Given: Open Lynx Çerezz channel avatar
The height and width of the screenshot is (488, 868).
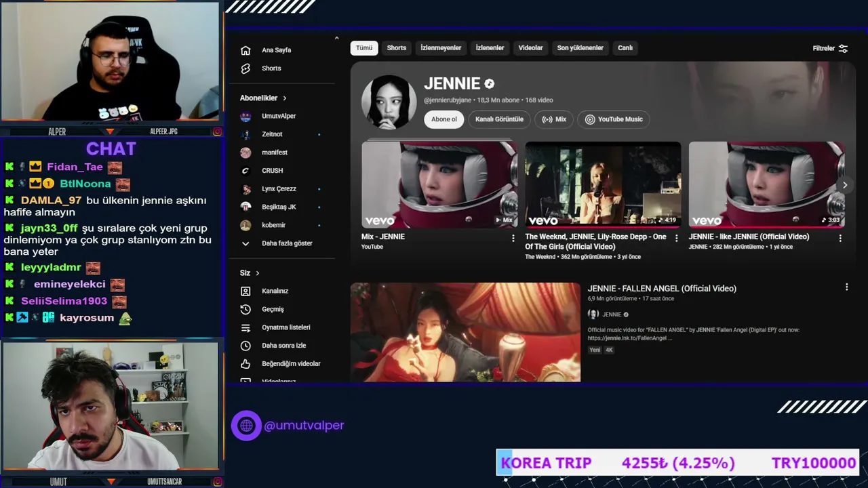Looking at the screenshot, I should tap(245, 188).
